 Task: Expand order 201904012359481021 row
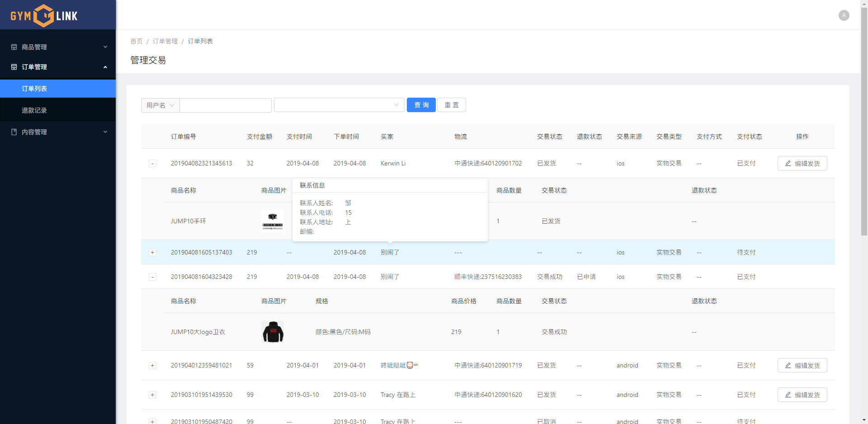pos(152,366)
